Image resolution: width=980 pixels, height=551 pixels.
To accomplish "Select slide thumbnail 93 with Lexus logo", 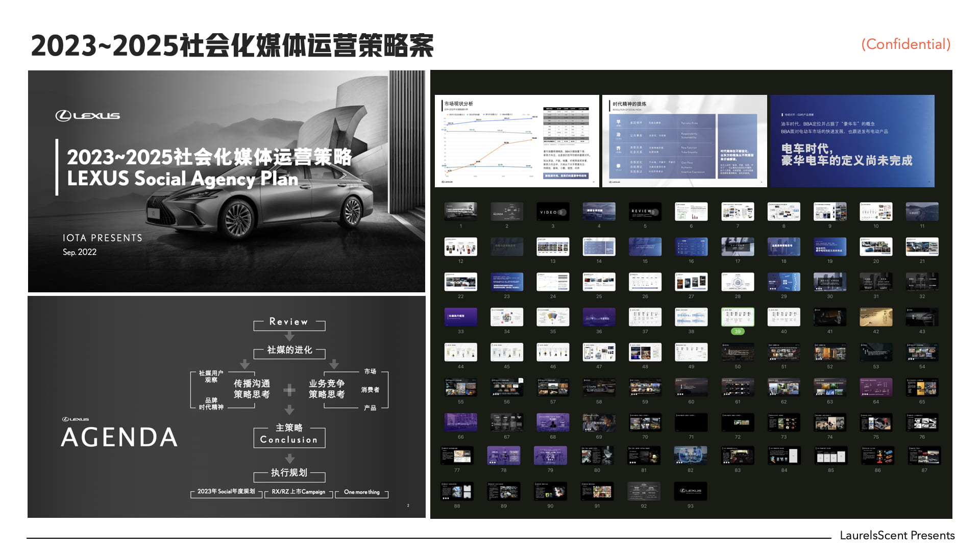I will [x=691, y=491].
